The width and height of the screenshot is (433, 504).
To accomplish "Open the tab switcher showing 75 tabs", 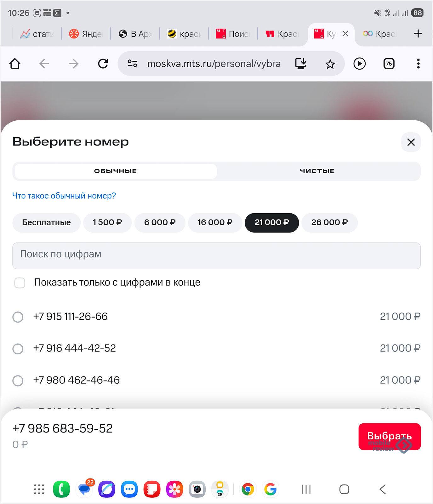I will pos(389,64).
